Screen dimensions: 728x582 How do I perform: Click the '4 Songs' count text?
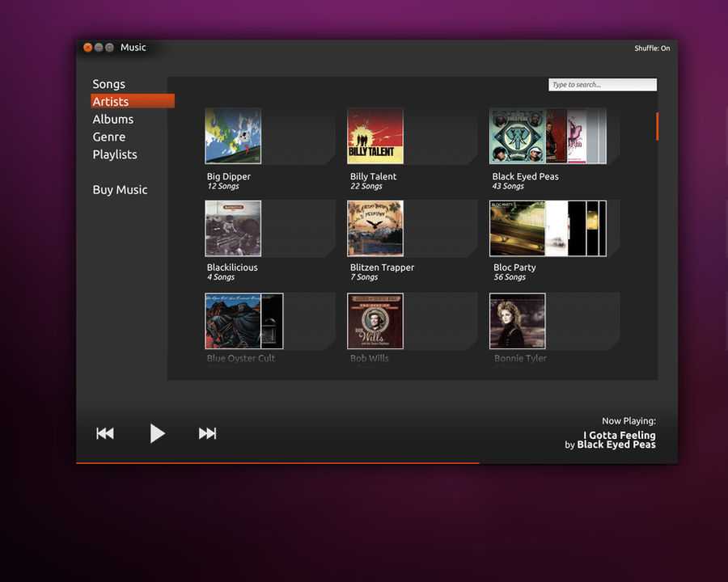pos(221,277)
